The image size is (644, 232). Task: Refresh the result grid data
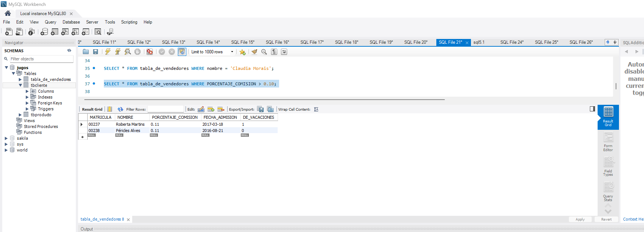point(120,109)
